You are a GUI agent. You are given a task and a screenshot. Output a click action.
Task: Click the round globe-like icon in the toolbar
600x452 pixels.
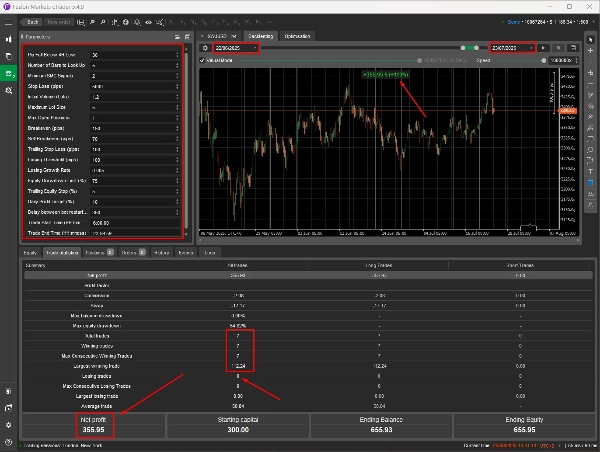coord(126,22)
